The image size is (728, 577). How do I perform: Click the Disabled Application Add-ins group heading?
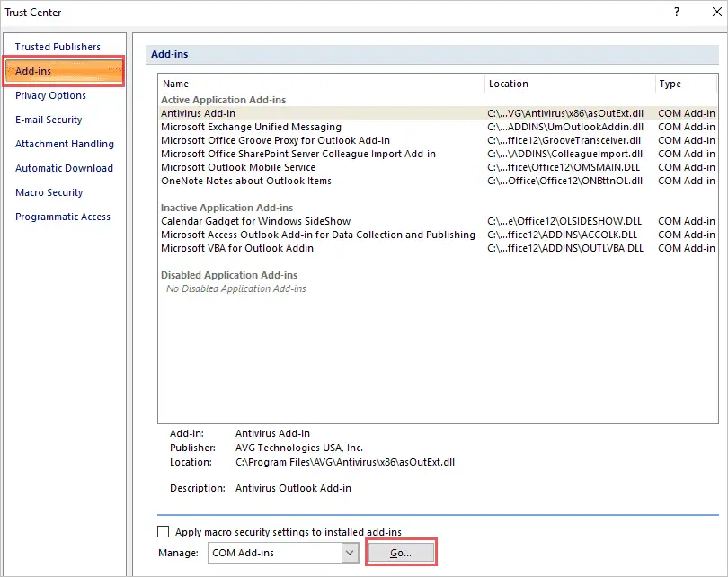point(229,275)
